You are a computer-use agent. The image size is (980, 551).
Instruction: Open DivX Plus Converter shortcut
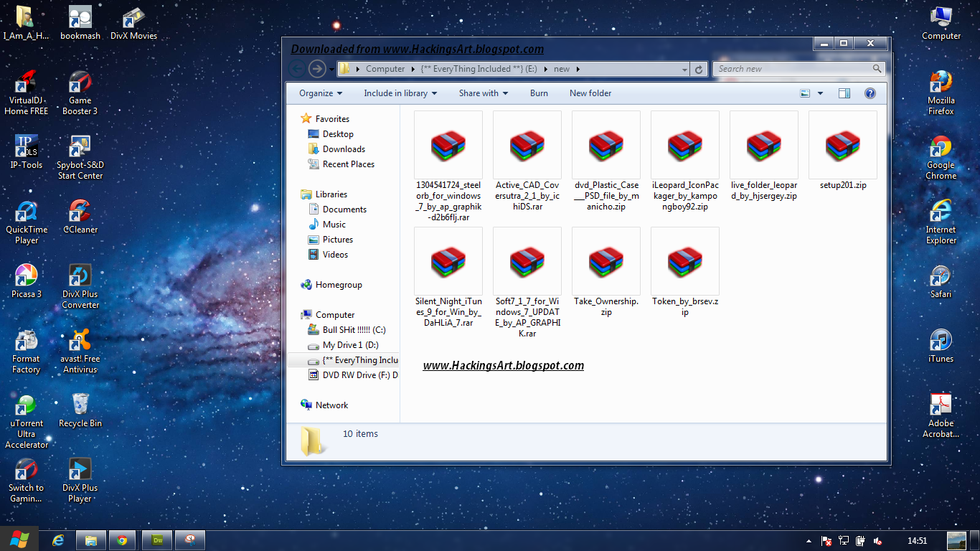80,287
